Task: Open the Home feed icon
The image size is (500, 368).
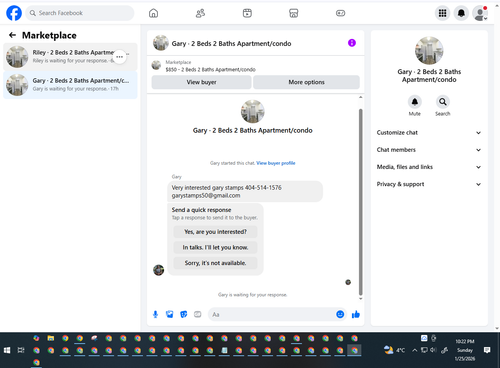Action: pos(153,13)
